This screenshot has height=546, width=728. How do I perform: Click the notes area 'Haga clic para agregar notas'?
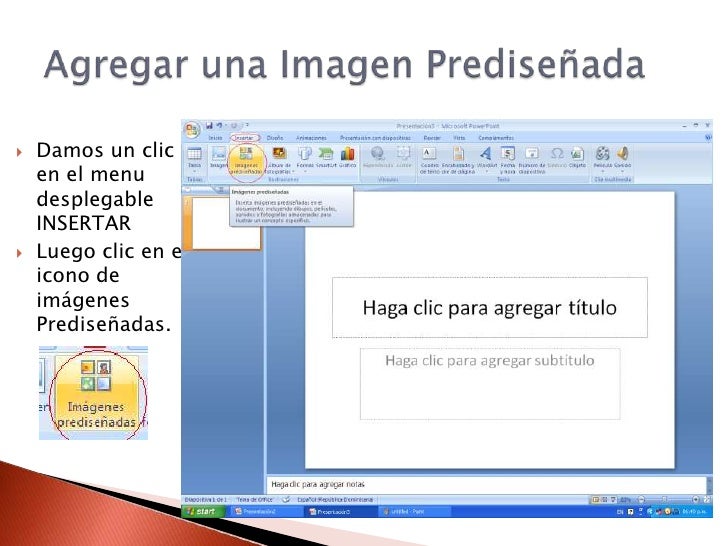click(x=486, y=484)
